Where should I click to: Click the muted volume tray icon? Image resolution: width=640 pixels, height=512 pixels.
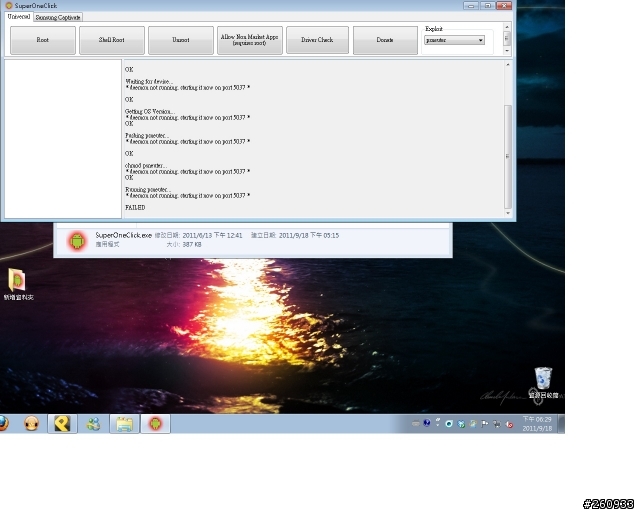(x=509, y=424)
